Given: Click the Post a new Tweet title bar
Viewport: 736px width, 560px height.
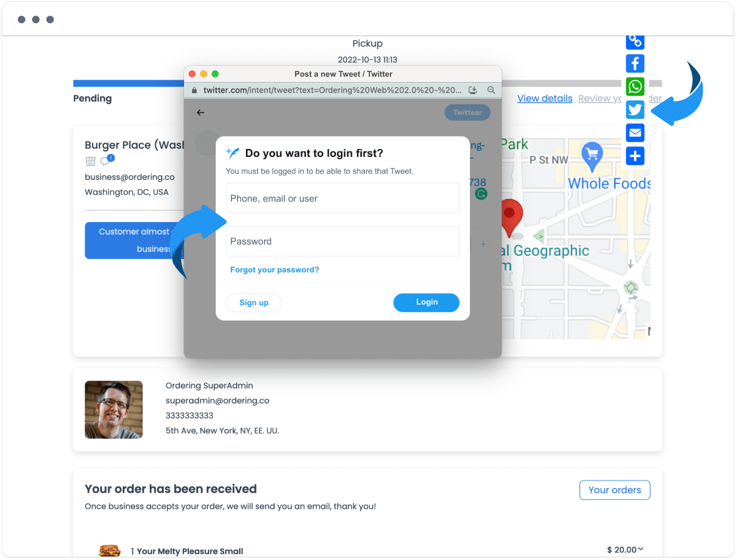Looking at the screenshot, I should pyautogui.click(x=343, y=74).
